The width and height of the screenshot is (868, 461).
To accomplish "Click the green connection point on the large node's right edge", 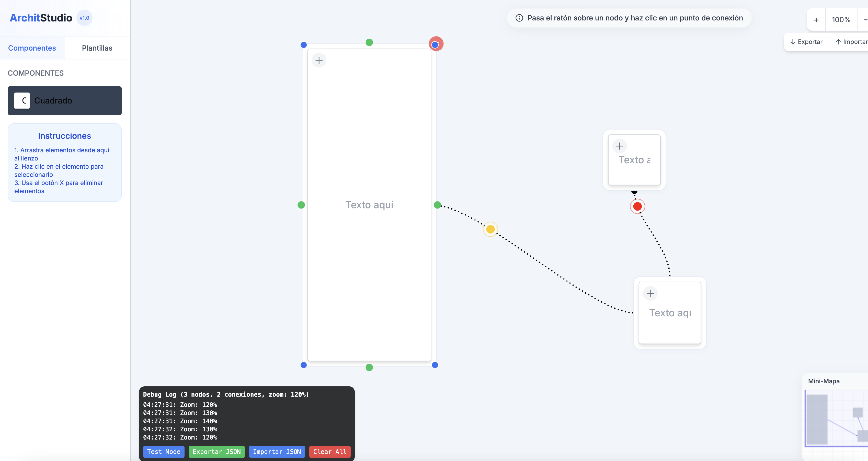I will (x=437, y=205).
